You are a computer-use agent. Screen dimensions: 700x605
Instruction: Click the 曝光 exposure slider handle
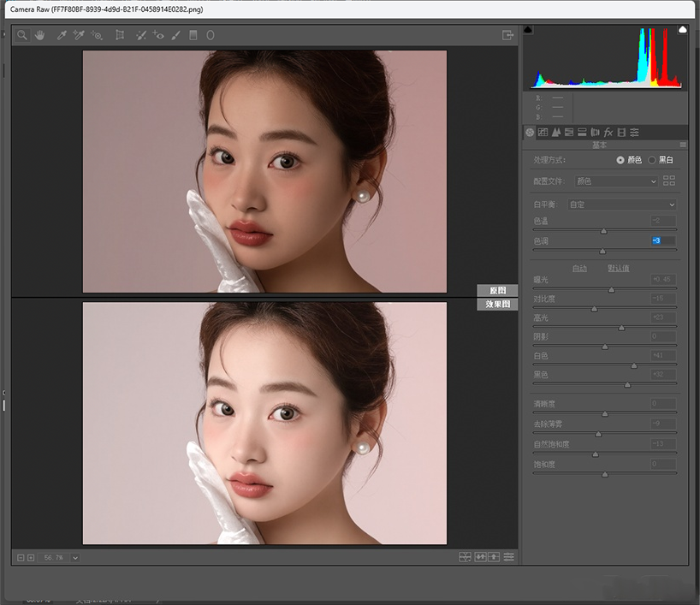pos(611,290)
